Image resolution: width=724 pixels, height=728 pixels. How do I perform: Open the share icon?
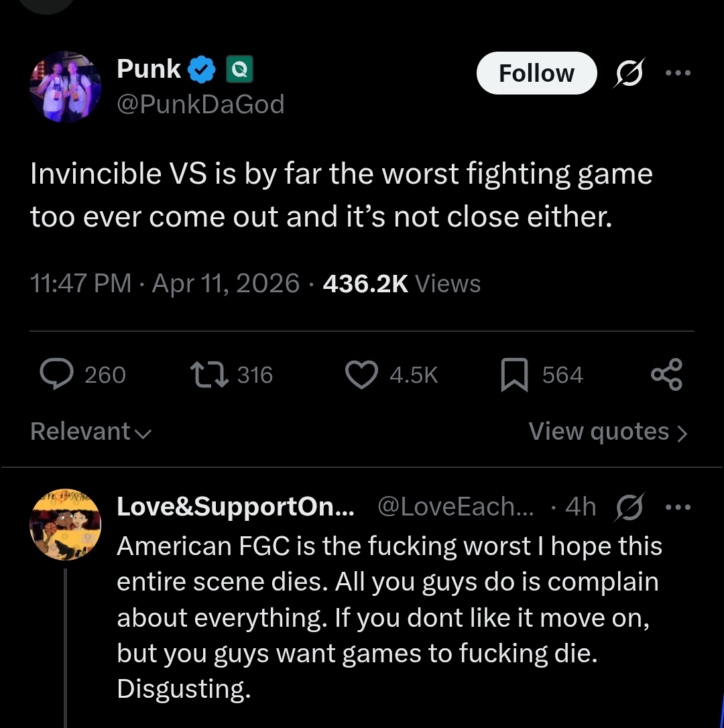[666, 374]
